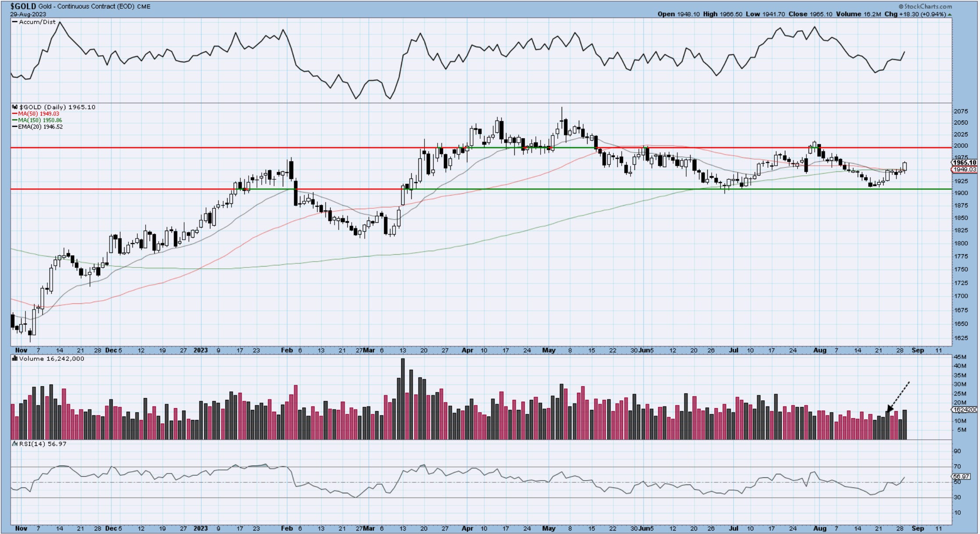Click the MA(150) green legend entry
This screenshot has height=534, width=980.
pyautogui.click(x=40, y=120)
